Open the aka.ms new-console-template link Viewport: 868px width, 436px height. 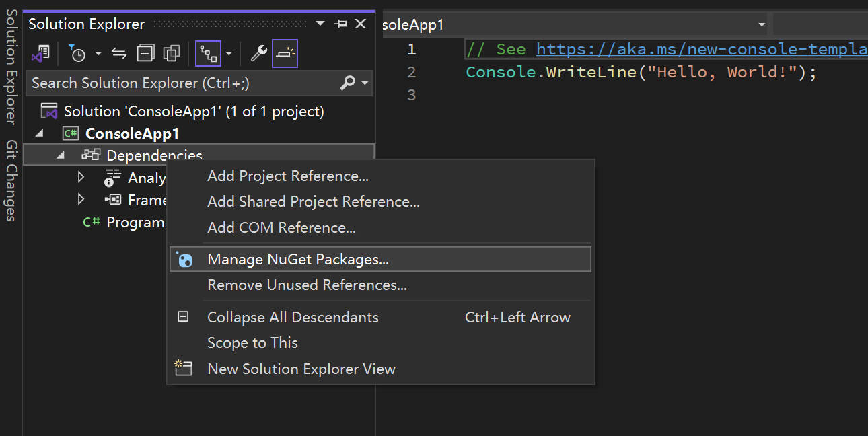(700, 49)
